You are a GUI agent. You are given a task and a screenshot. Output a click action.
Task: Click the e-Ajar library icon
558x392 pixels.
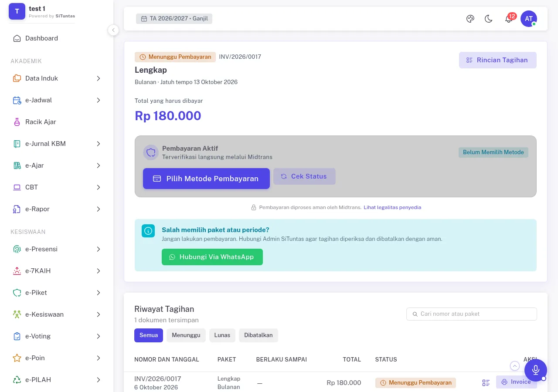17,166
